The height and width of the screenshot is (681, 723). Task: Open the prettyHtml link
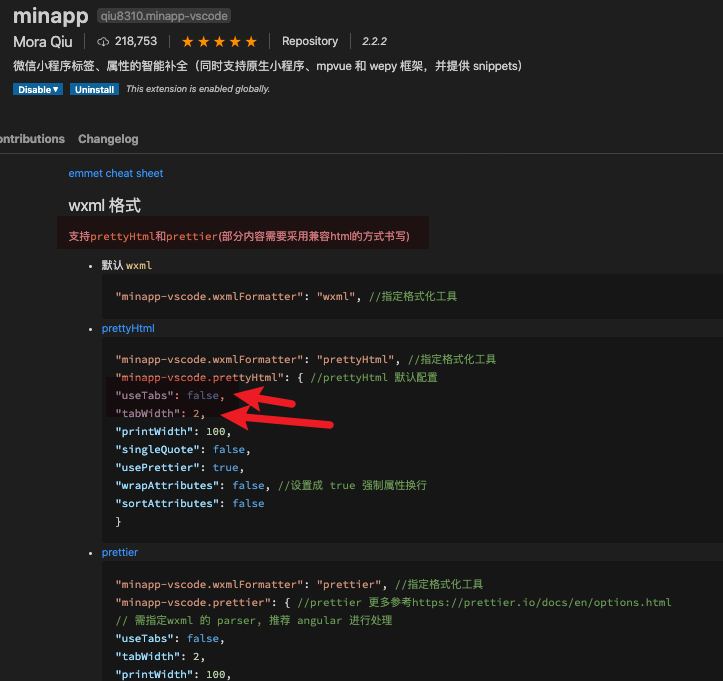tap(128, 328)
